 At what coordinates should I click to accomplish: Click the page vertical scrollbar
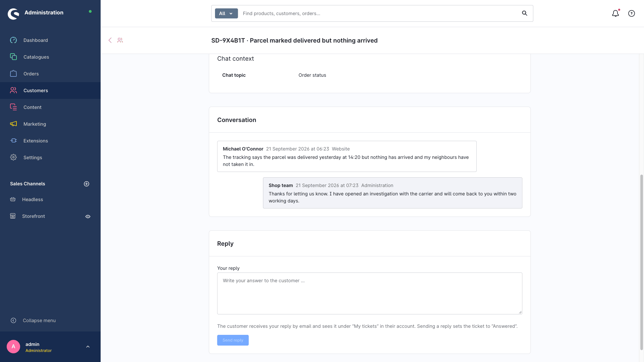tap(642, 262)
